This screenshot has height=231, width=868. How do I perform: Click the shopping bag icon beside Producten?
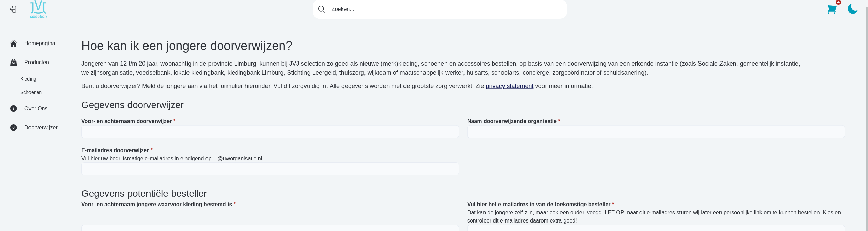14,63
